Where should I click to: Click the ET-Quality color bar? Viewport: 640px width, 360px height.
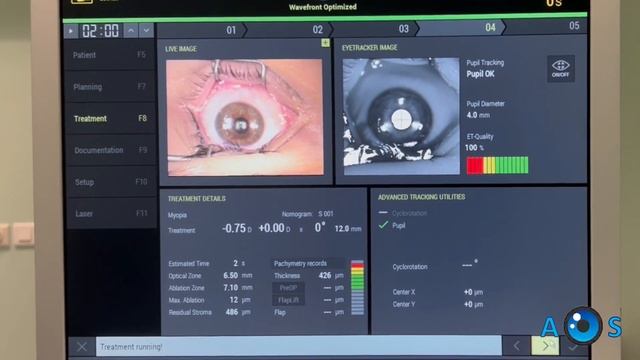pos(498,165)
